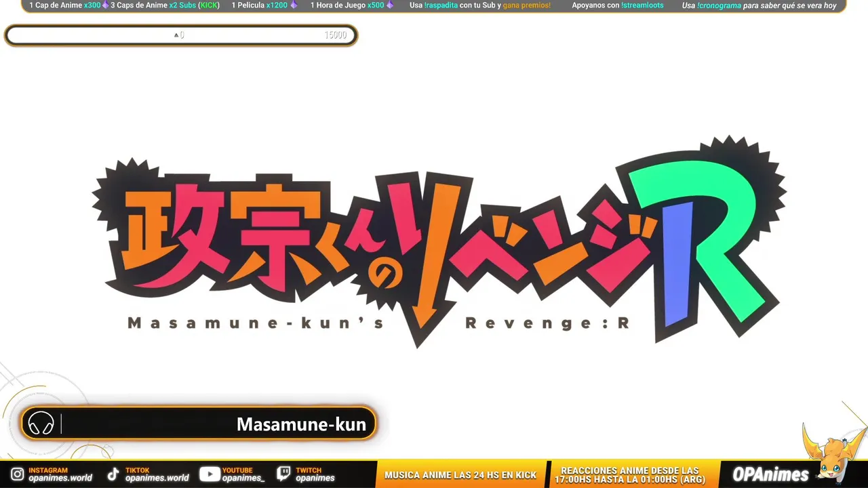Click the YouTube logo icon
Screen dimensions: 868x488
(x=210, y=474)
